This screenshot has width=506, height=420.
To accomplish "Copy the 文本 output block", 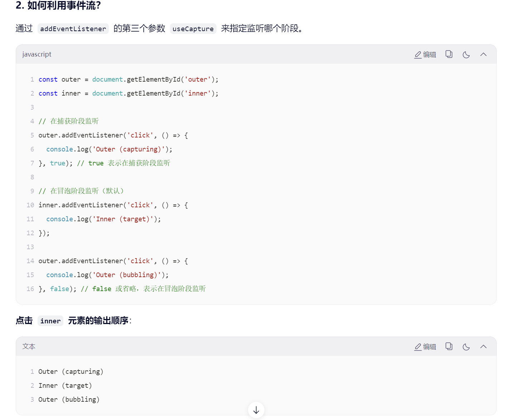I will 449,347.
